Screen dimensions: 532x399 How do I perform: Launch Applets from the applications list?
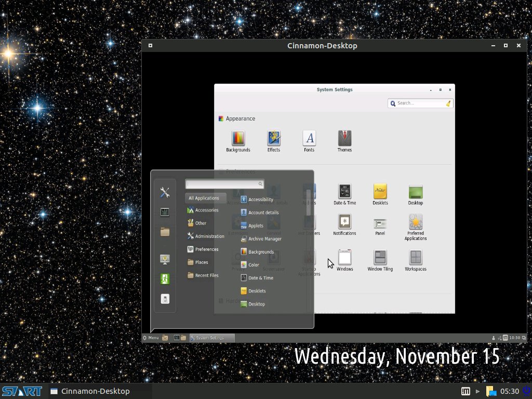pyautogui.click(x=252, y=225)
